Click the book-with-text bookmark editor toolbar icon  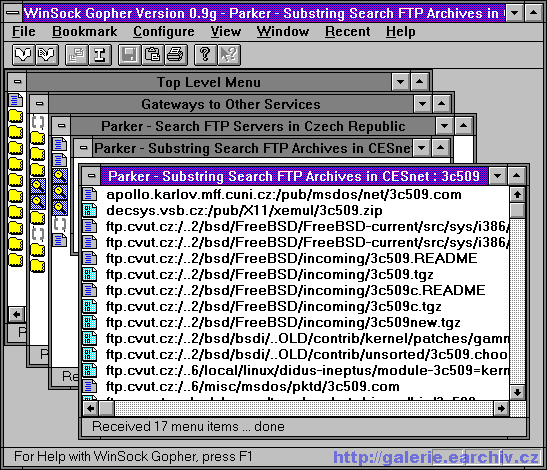click(x=47, y=55)
